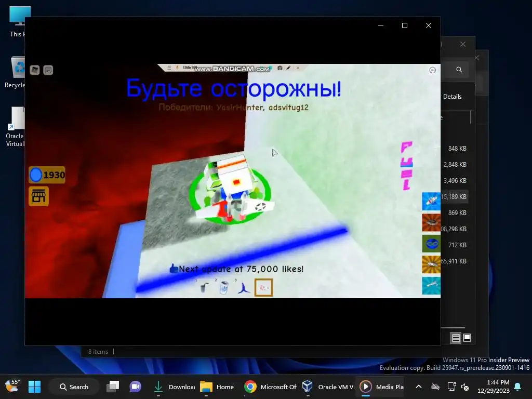Click the search icon in File Explorer
The width and height of the screenshot is (532, 399).
coord(459,70)
